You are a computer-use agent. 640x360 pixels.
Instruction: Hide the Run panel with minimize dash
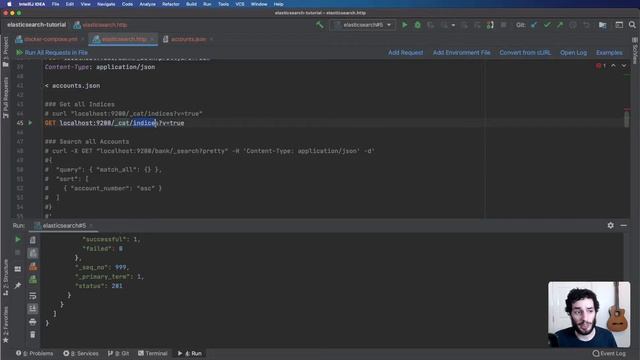pos(623,225)
